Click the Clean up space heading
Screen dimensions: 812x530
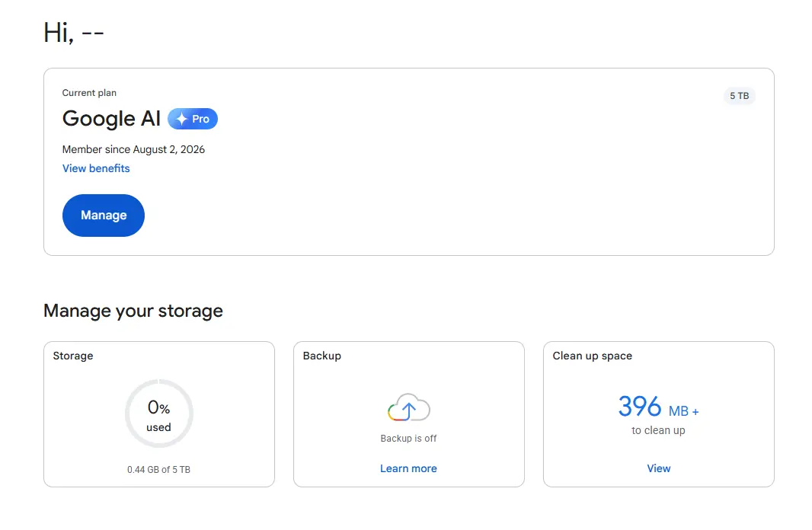[x=593, y=356]
